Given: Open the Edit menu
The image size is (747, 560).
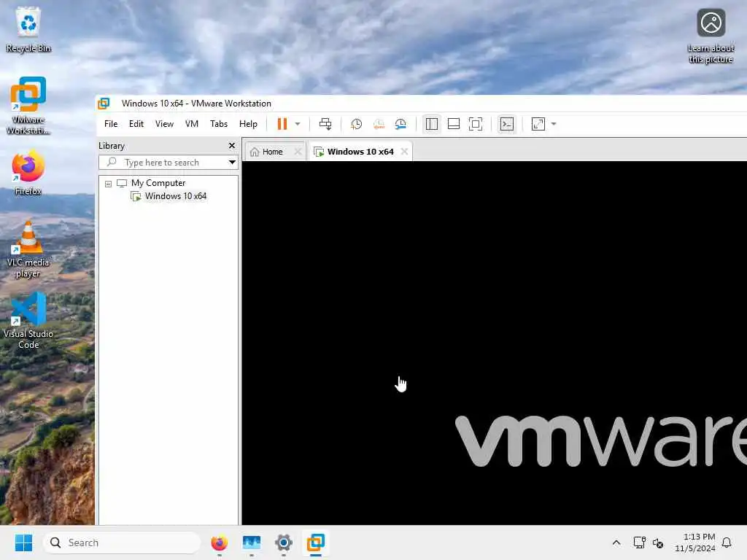Looking at the screenshot, I should click(x=136, y=124).
